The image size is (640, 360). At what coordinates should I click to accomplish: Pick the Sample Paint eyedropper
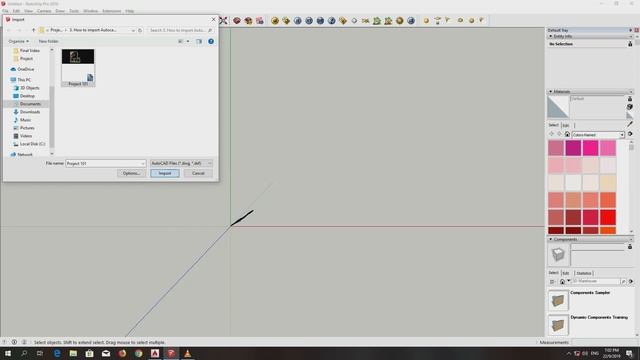(630, 123)
